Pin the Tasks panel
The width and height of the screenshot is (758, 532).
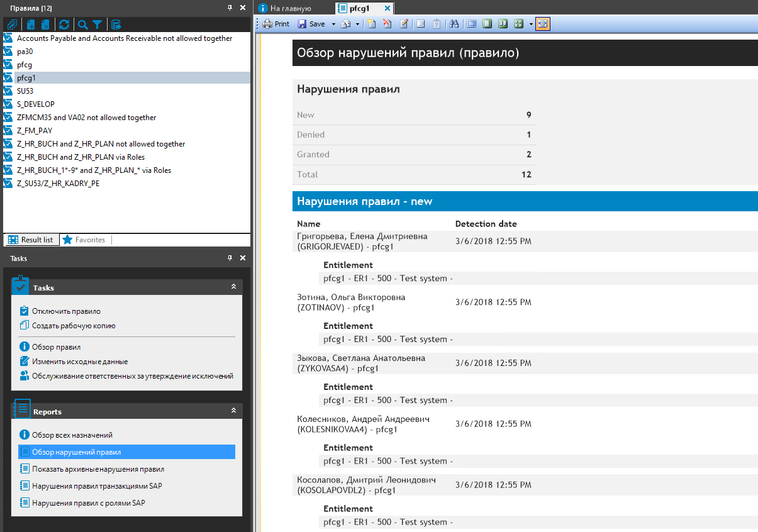click(230, 258)
